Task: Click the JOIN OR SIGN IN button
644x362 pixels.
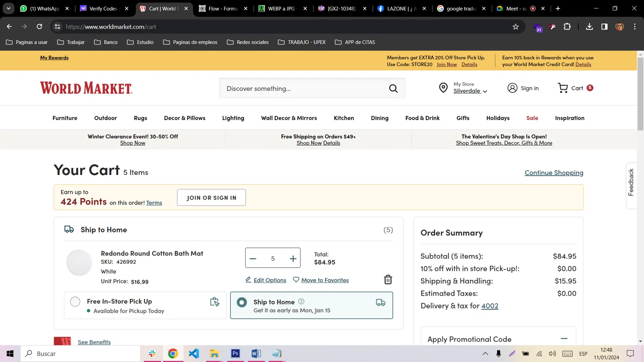Action: tap(211, 198)
